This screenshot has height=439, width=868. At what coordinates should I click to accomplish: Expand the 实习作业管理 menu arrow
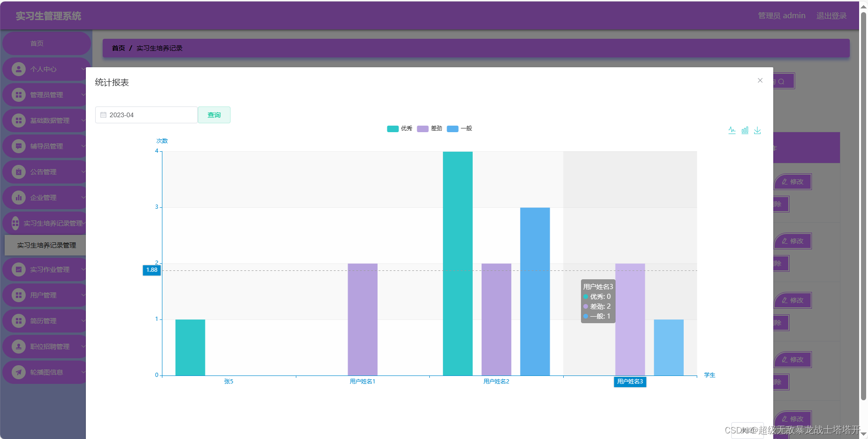click(83, 269)
